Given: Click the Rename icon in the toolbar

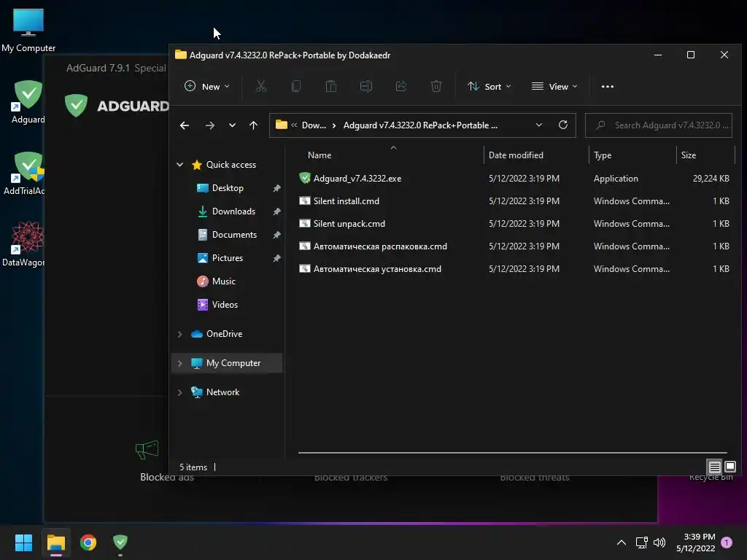Looking at the screenshot, I should [x=366, y=86].
